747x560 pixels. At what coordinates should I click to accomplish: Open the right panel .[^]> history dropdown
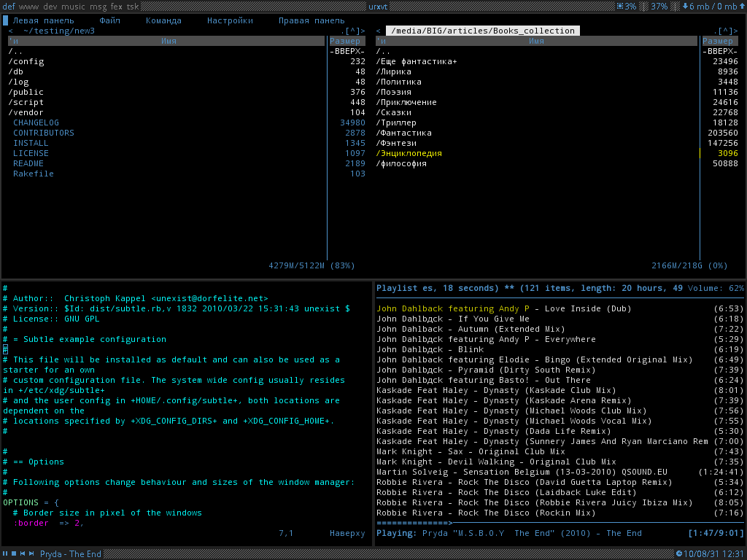pos(726,31)
